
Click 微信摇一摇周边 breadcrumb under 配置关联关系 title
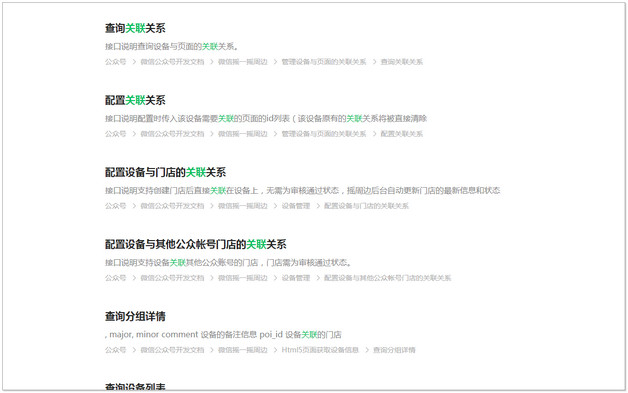(243, 134)
